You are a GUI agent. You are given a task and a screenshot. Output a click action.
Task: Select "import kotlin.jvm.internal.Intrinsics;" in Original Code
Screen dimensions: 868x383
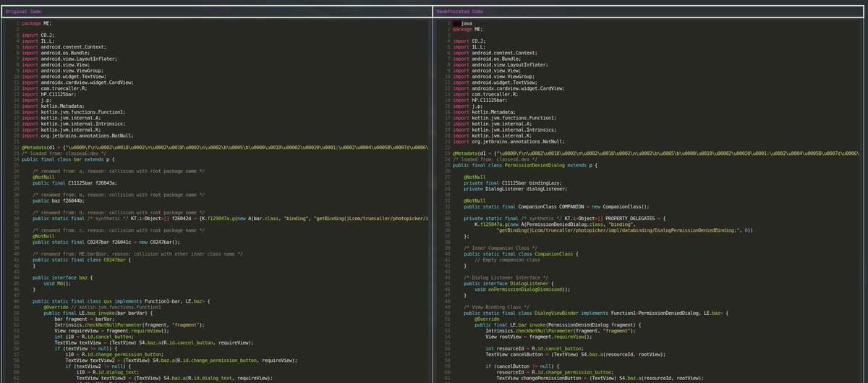(73, 124)
